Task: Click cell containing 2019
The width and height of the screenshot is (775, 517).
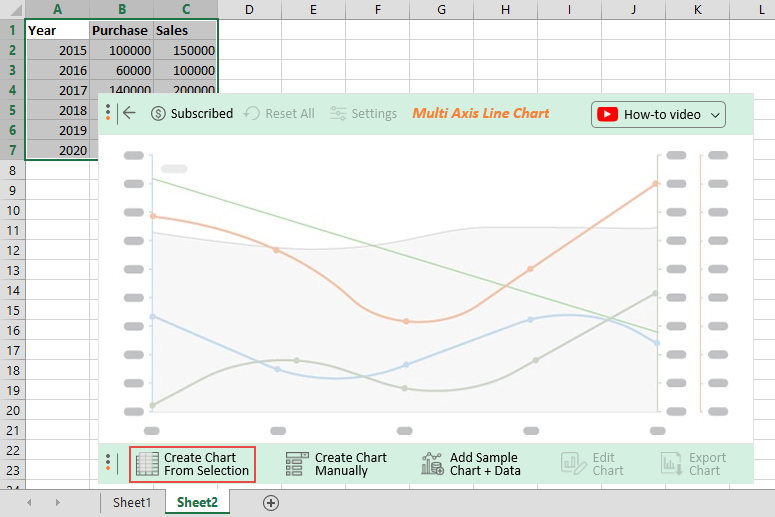Action: [58, 130]
